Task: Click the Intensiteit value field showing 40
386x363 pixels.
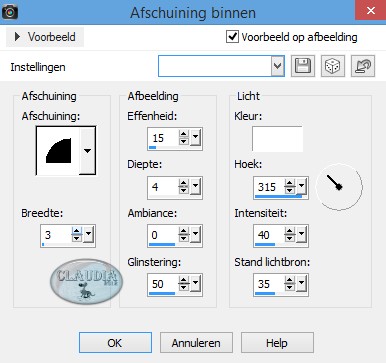Action: (x=269, y=235)
